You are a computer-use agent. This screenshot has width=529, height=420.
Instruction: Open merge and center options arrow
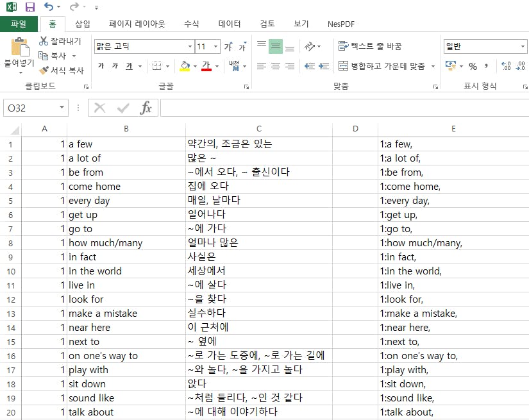(x=433, y=66)
